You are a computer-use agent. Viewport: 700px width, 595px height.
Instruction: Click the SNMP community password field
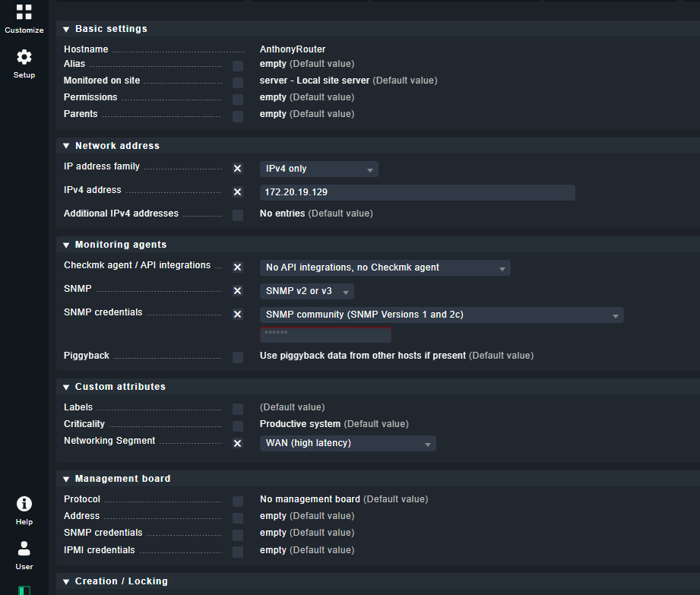pyautogui.click(x=325, y=335)
